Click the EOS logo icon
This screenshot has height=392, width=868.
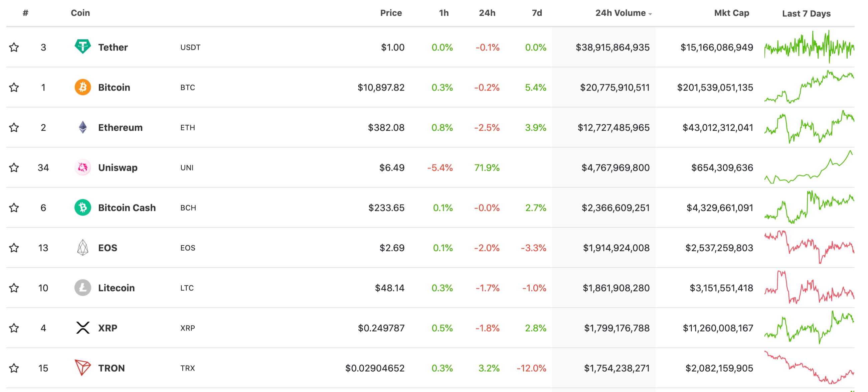pyautogui.click(x=82, y=248)
